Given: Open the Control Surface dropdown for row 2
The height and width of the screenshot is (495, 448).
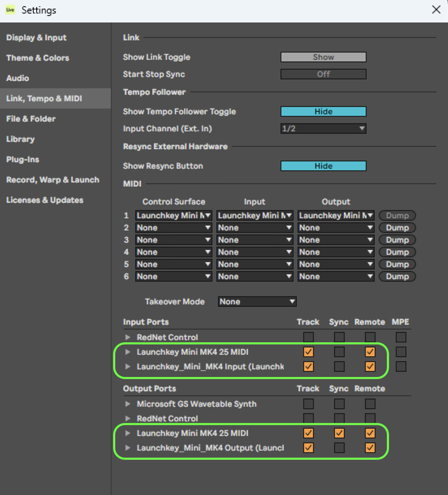Looking at the screenshot, I should point(174,227).
